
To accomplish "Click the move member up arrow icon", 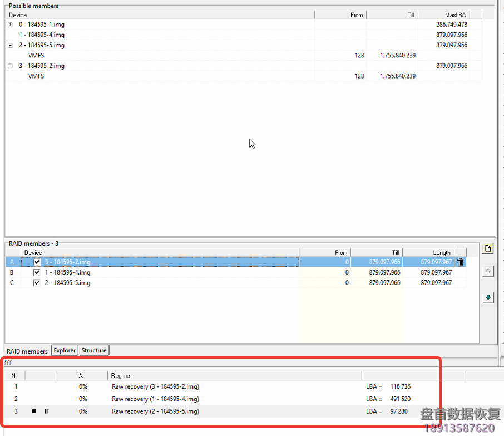I will point(488,271).
